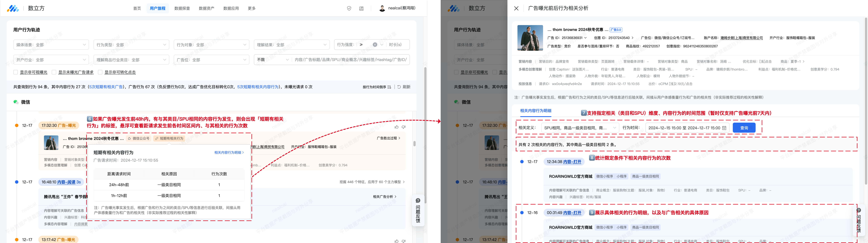This screenshot has width=868, height=243.
Task: Enable 显示非可视曝光 checkbox
Action: click(15, 72)
